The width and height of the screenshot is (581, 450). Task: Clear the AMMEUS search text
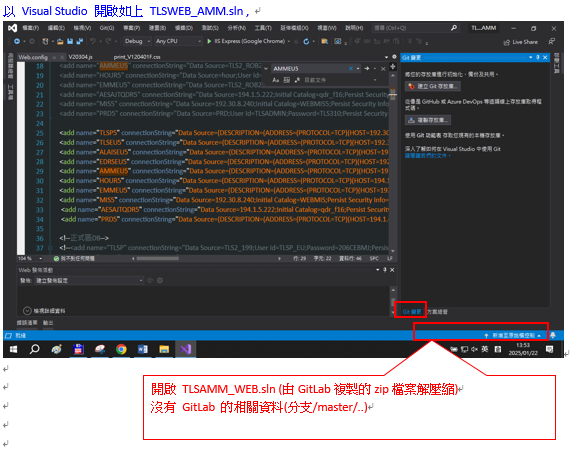[x=351, y=69]
